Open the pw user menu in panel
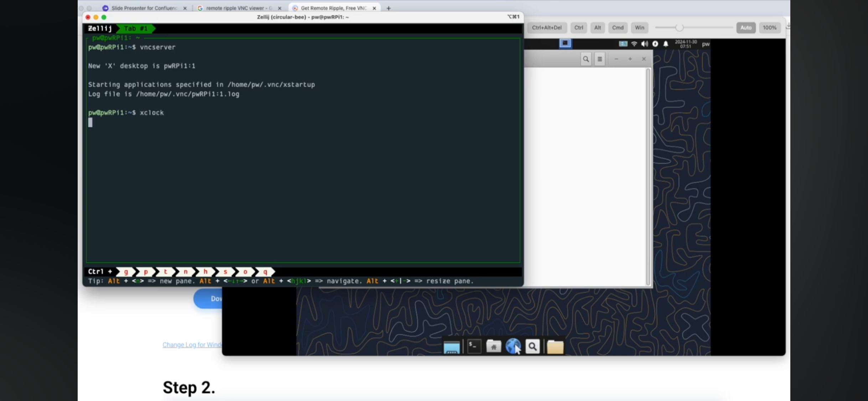Viewport: 868px width, 401px height. click(706, 44)
